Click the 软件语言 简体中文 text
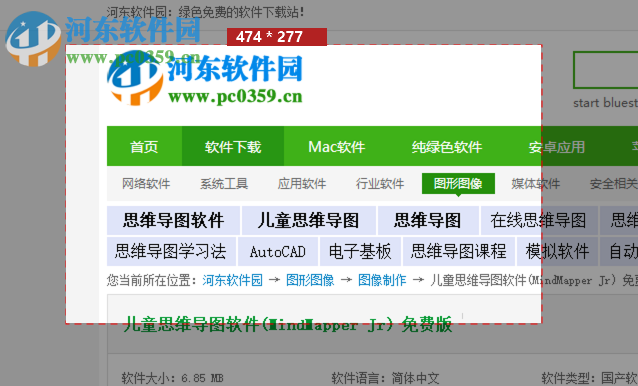Screen dimensions: 638x386 (x=385, y=378)
